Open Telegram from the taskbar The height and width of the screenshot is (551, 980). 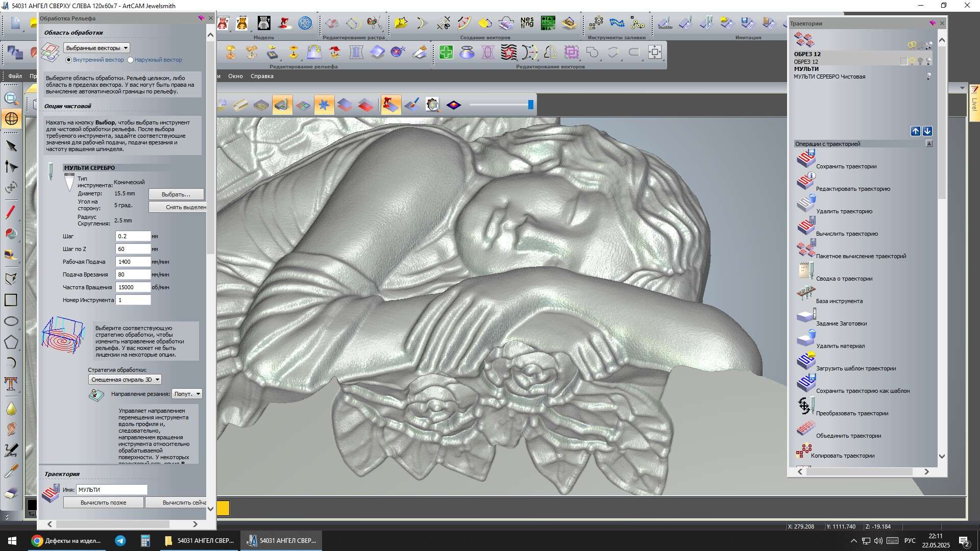[x=120, y=541]
